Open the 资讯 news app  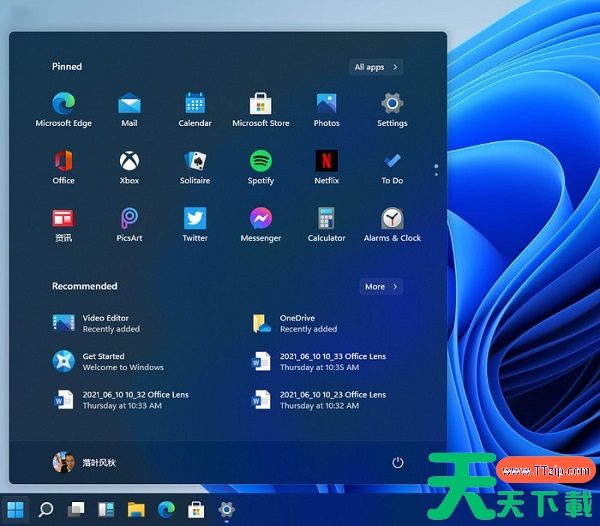click(64, 225)
